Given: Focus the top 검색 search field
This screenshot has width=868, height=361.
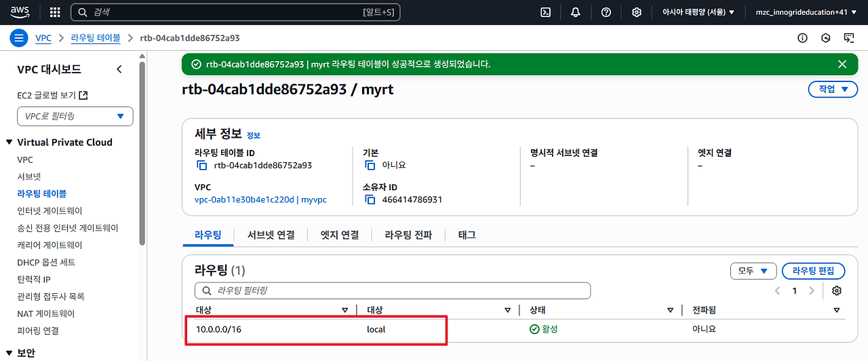Looking at the screenshot, I should click(x=235, y=12).
